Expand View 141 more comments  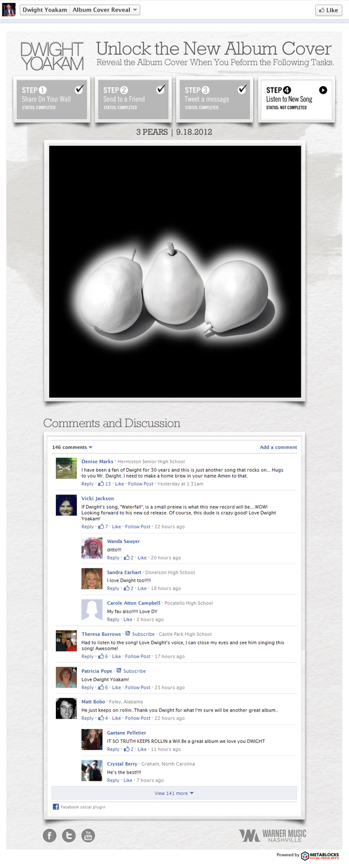(174, 793)
